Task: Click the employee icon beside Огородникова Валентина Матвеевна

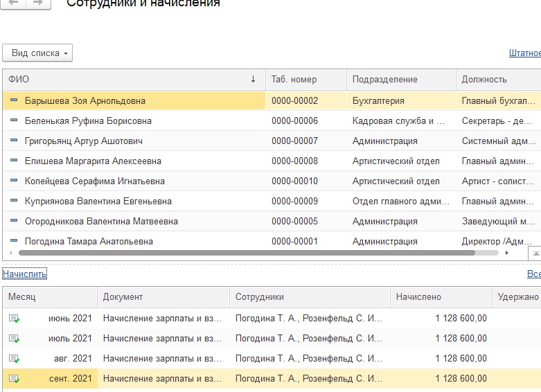Action: (x=14, y=220)
